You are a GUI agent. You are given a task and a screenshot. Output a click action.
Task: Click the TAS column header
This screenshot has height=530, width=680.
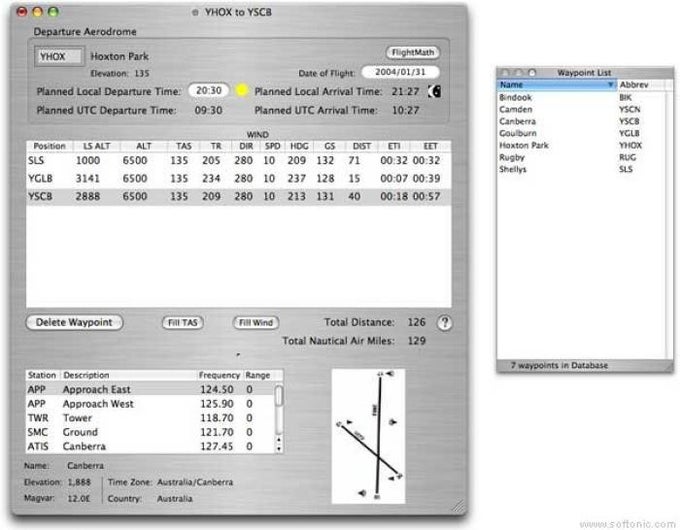pos(184,146)
